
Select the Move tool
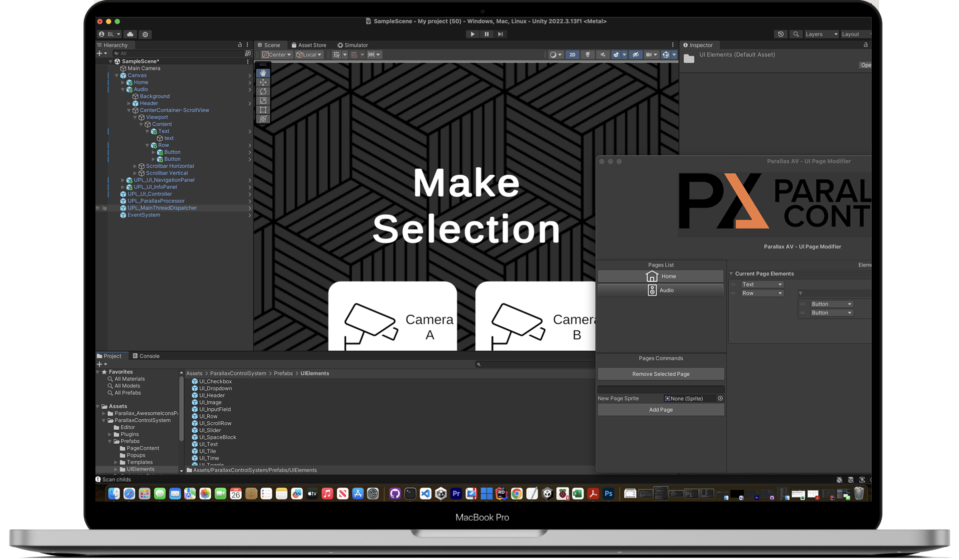[263, 82]
